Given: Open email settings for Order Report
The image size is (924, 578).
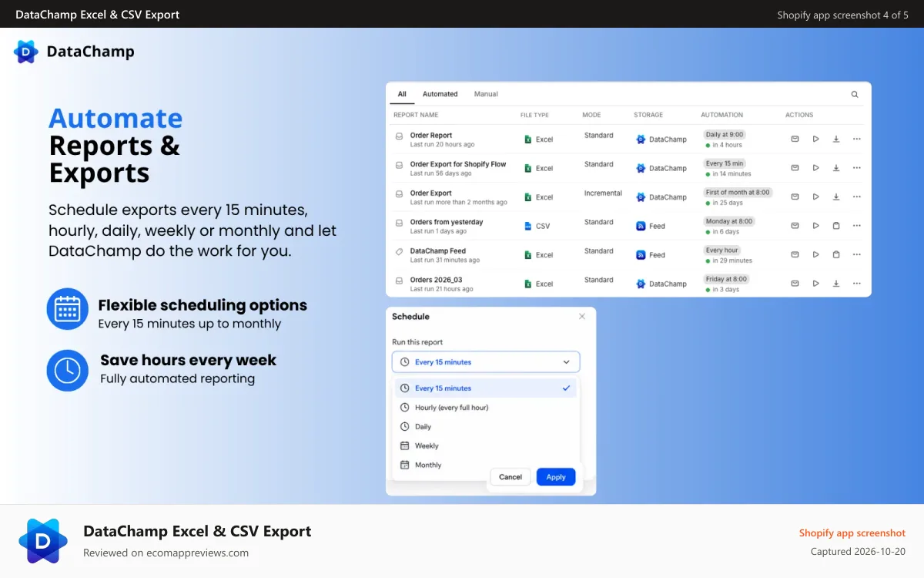Looking at the screenshot, I should [x=795, y=139].
